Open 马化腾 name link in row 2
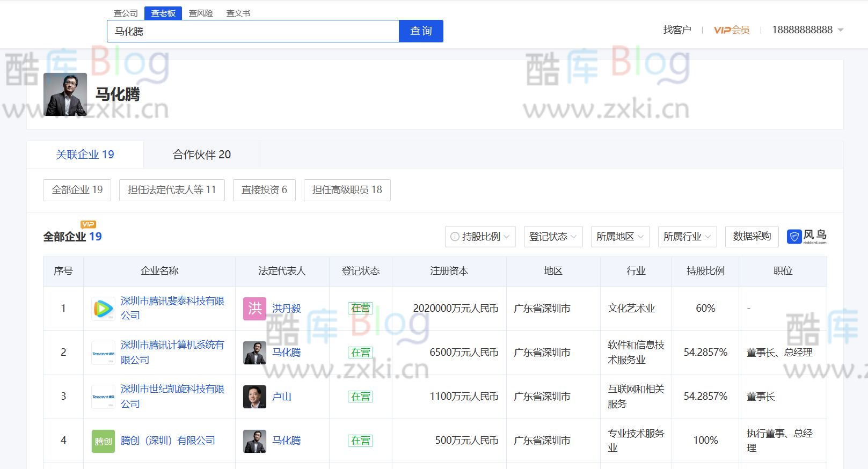The image size is (868, 469). (x=286, y=353)
